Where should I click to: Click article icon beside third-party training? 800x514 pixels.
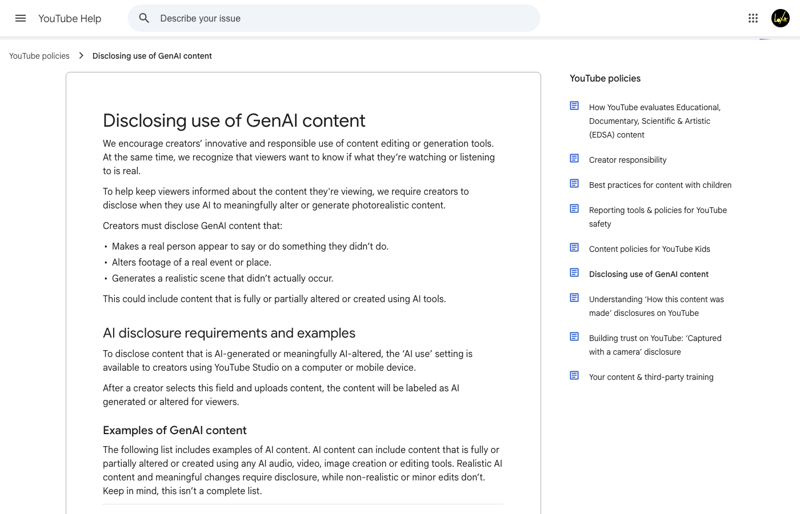574,376
